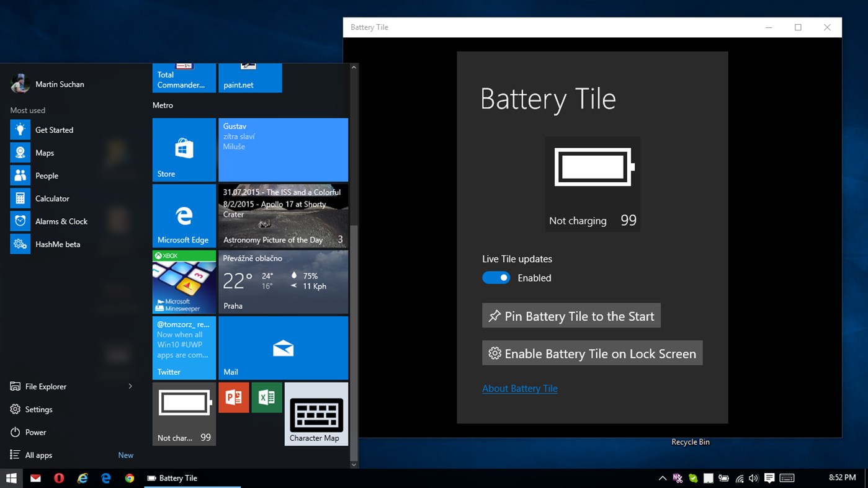Viewport: 868px width, 488px height.
Task: Select Settings from the Start menu
Action: [37, 409]
